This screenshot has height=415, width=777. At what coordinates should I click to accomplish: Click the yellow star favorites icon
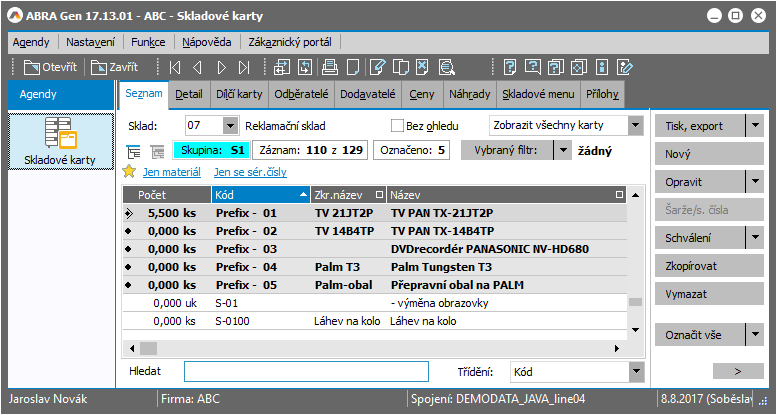[x=129, y=172]
